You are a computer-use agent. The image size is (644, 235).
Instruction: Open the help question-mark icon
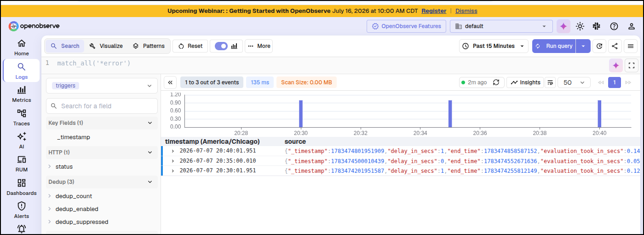tap(614, 26)
